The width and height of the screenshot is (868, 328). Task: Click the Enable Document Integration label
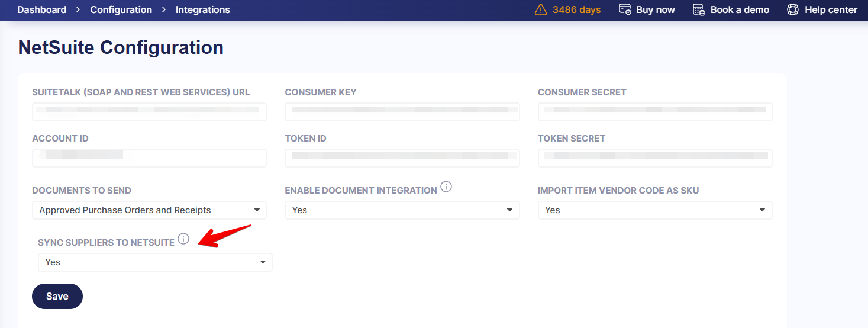361,191
